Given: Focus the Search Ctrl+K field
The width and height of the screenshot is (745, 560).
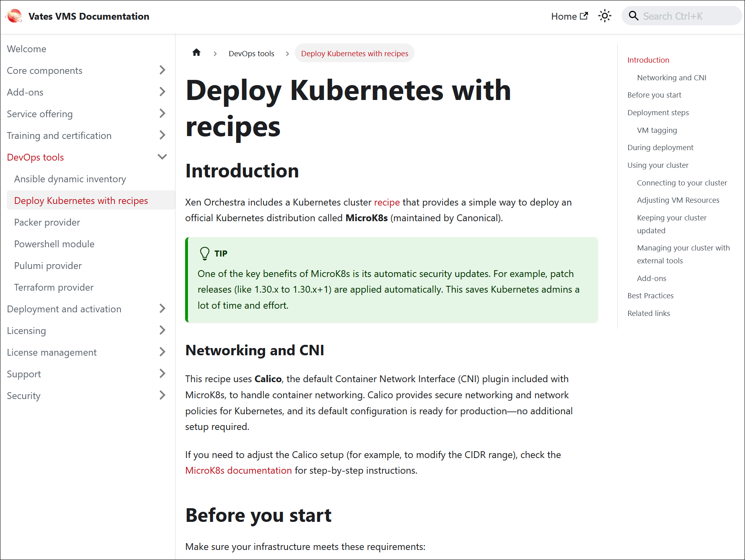Looking at the screenshot, I should tap(682, 16).
